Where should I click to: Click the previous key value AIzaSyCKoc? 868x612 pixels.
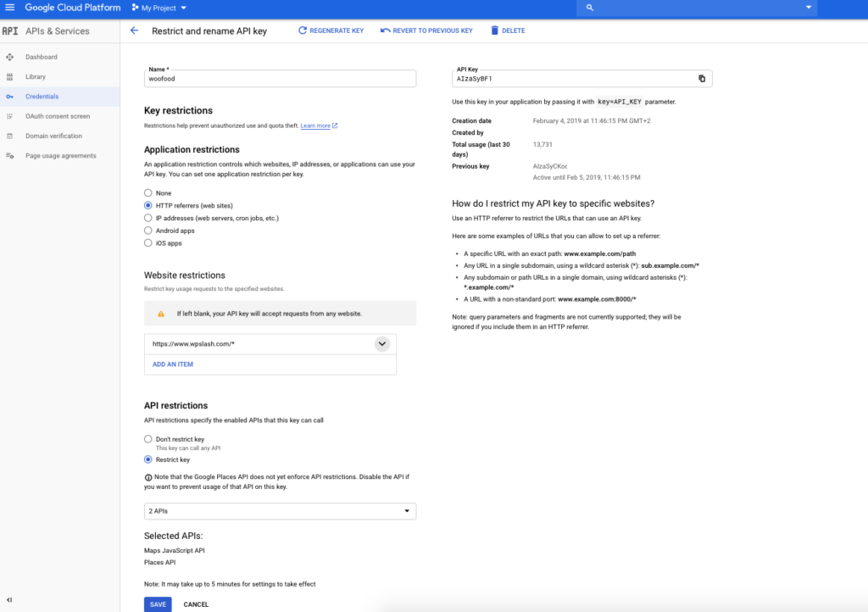tap(549, 166)
